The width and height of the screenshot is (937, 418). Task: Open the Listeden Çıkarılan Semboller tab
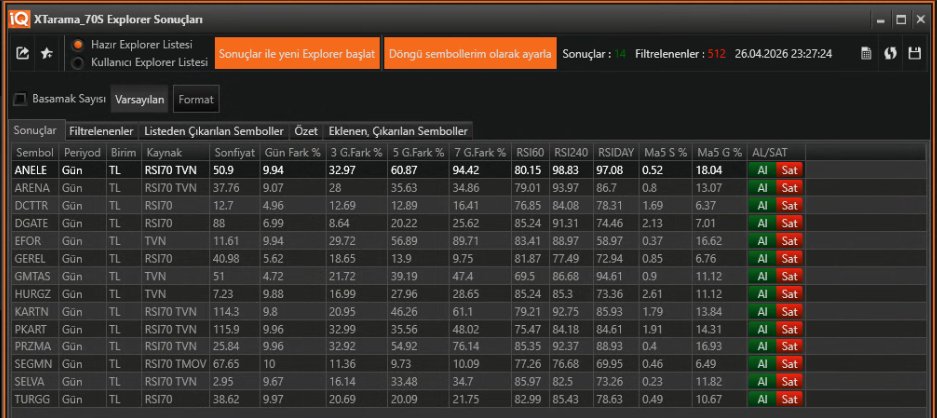214,130
